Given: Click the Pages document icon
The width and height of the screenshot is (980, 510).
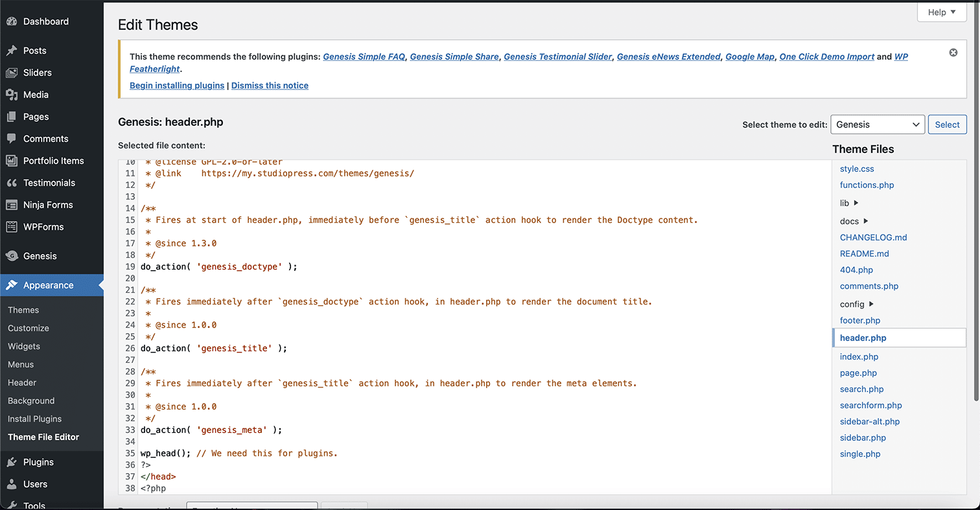Looking at the screenshot, I should (12, 117).
